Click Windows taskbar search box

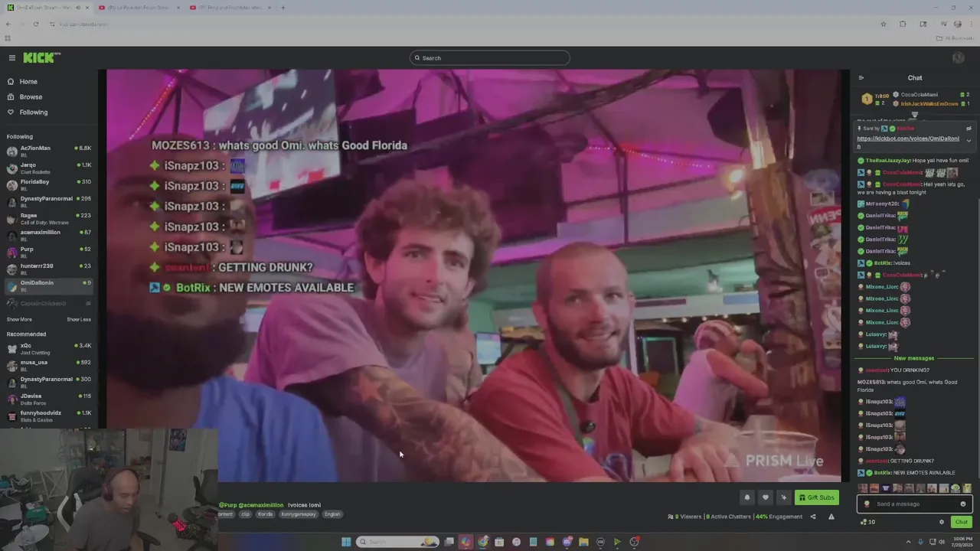pos(397,542)
